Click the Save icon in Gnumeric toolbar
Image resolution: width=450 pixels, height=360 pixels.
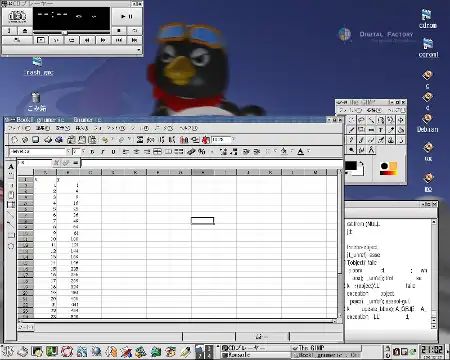pos(36,140)
